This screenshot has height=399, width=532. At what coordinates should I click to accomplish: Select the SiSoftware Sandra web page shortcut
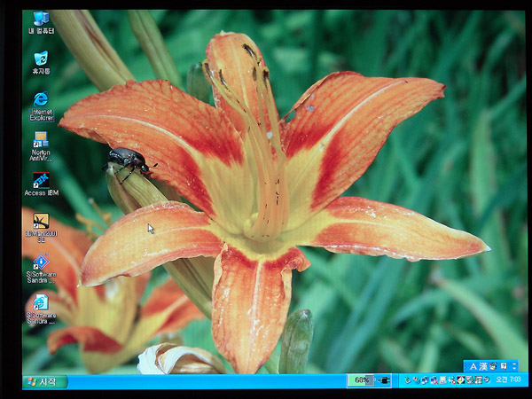[x=41, y=309]
